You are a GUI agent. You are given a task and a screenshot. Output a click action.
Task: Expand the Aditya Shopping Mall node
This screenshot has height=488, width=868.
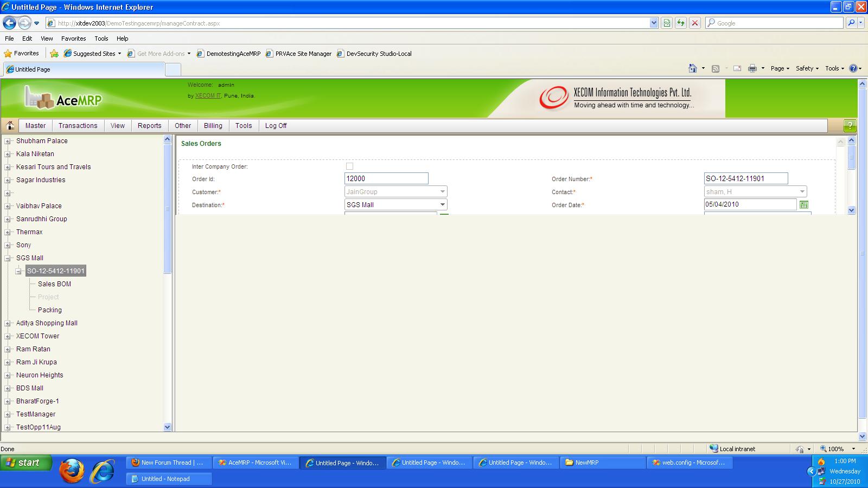tap(8, 323)
